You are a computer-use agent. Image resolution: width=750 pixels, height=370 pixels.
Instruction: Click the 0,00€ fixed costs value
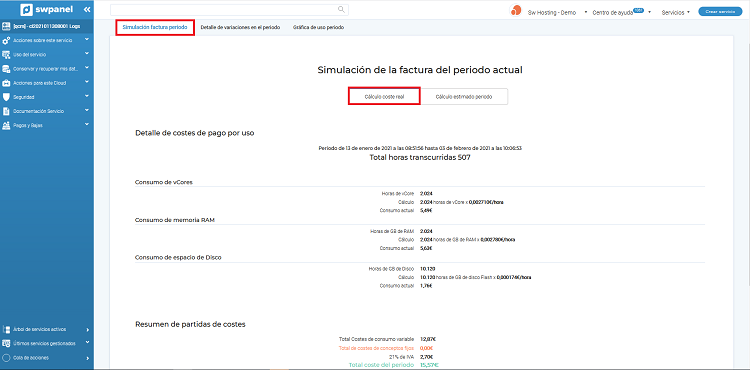427,348
